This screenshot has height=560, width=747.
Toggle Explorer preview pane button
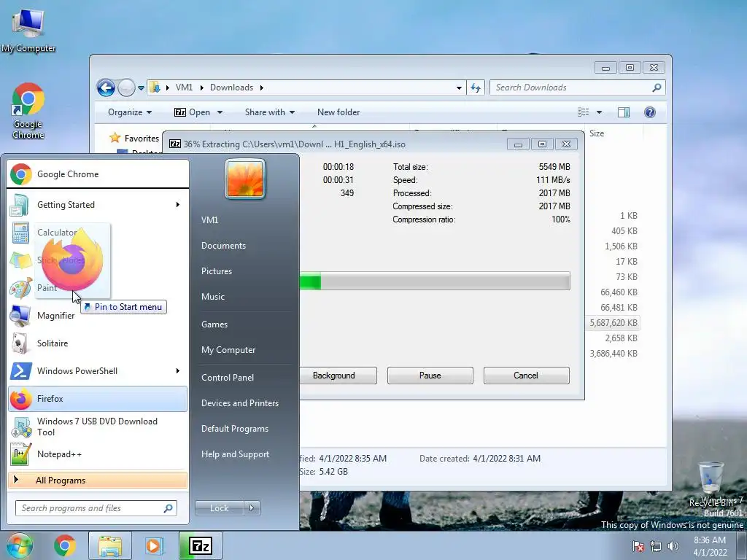(624, 112)
